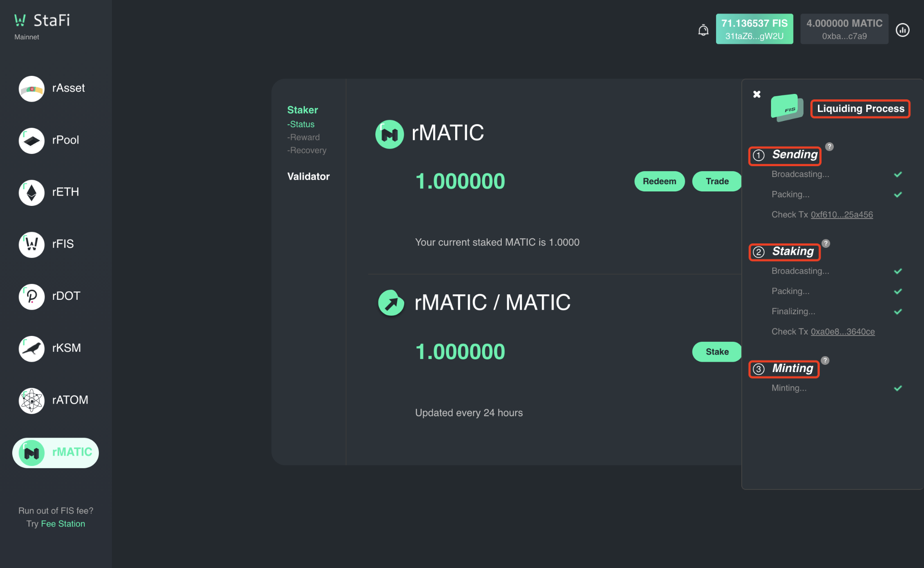Open Staking Tx 0xa0e8...3640ce link

coord(842,331)
